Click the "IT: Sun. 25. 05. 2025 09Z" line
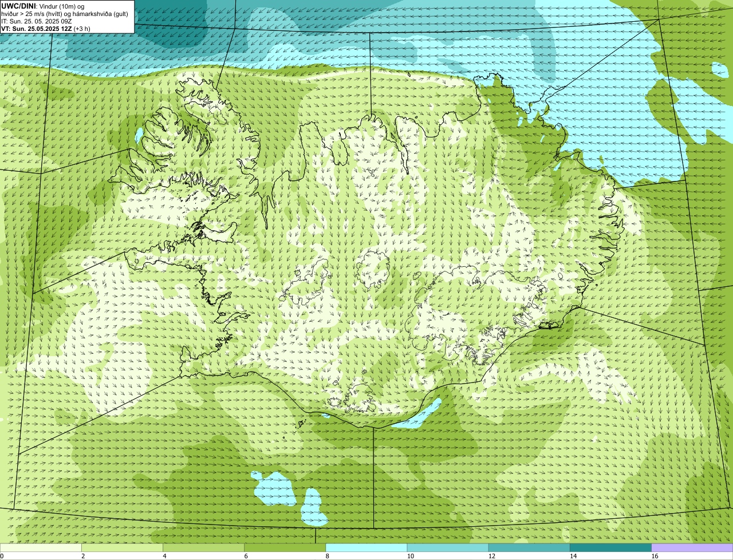The height and width of the screenshot is (560, 733). tap(36, 21)
